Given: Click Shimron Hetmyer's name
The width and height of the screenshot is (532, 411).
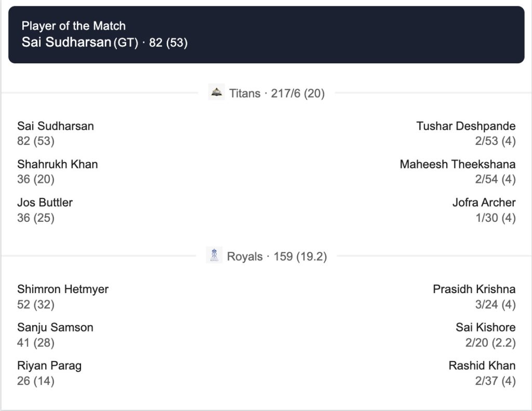Looking at the screenshot, I should pyautogui.click(x=63, y=289).
